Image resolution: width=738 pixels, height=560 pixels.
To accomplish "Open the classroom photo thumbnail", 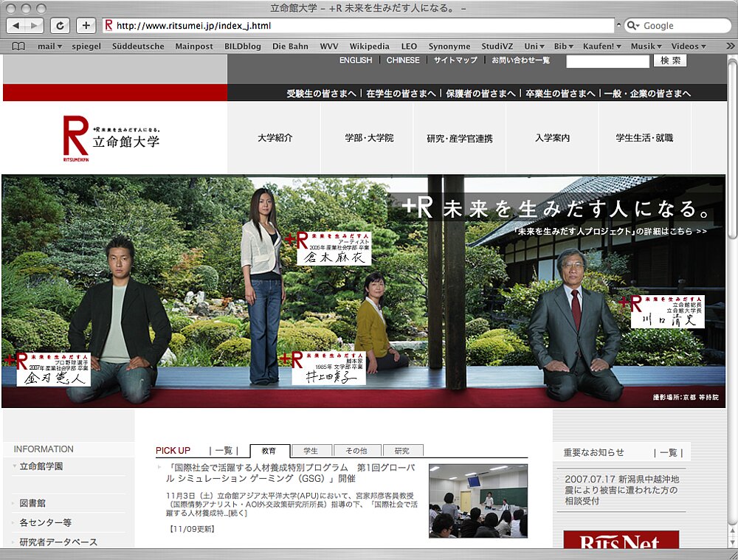I will click(x=478, y=500).
